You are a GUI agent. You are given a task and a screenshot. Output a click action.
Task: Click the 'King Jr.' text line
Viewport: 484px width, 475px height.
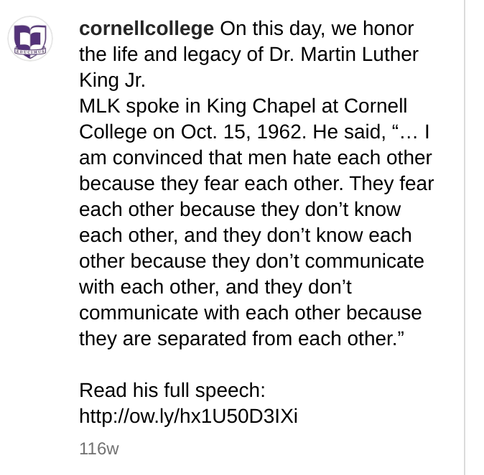tap(112, 80)
